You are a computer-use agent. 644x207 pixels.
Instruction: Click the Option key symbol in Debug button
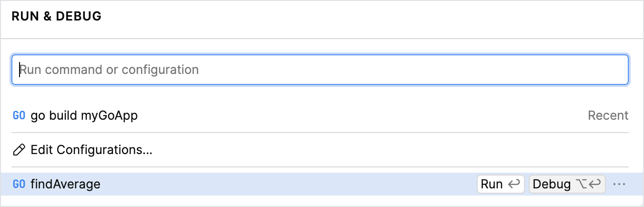tap(581, 184)
